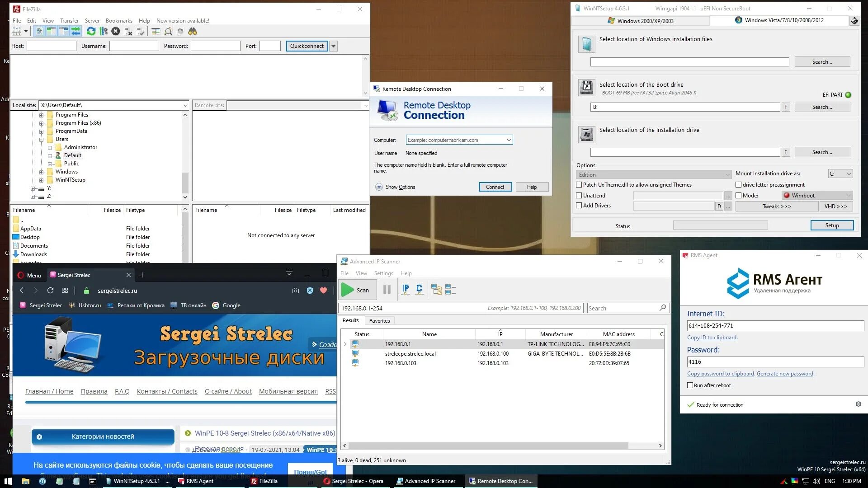This screenshot has height=488, width=868.
Task: Open RMS Agent settings gear icon
Action: (858, 404)
